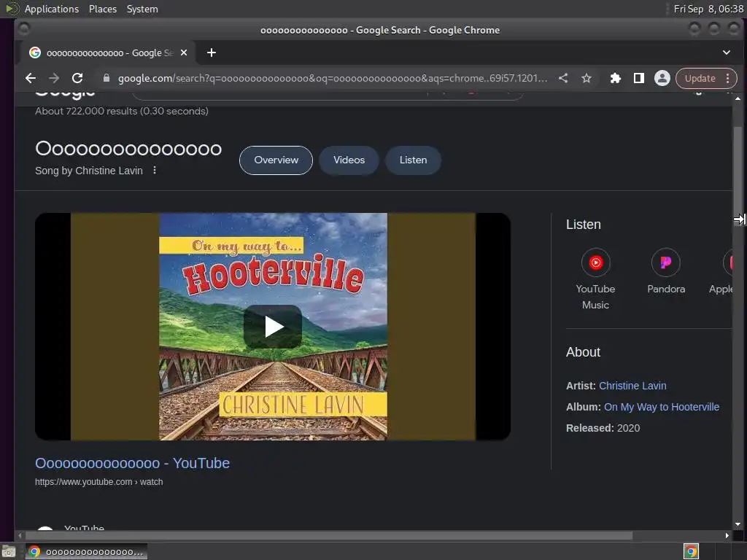Click the address bar URL

[x=332, y=78]
